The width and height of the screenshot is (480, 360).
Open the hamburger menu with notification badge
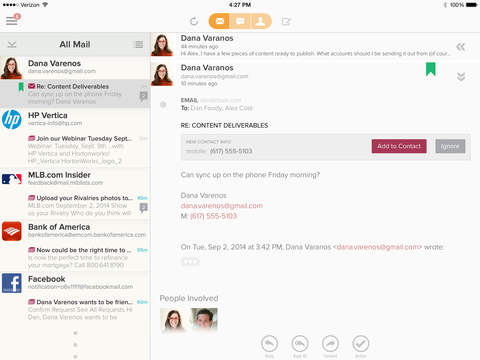pos(12,20)
